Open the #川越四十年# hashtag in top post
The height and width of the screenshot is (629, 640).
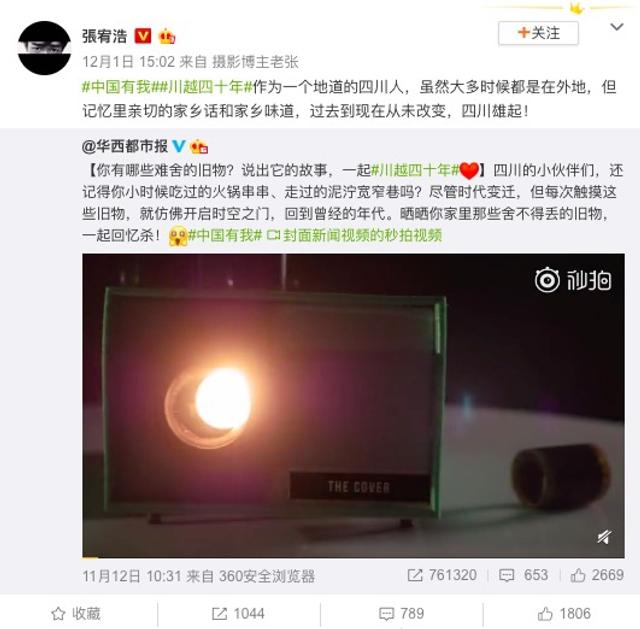click(x=205, y=87)
